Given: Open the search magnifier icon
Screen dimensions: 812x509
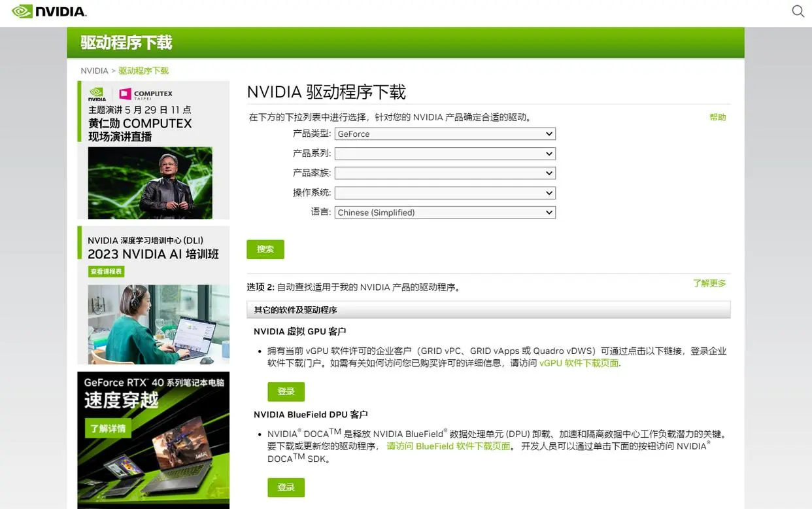Looking at the screenshot, I should [x=798, y=11].
